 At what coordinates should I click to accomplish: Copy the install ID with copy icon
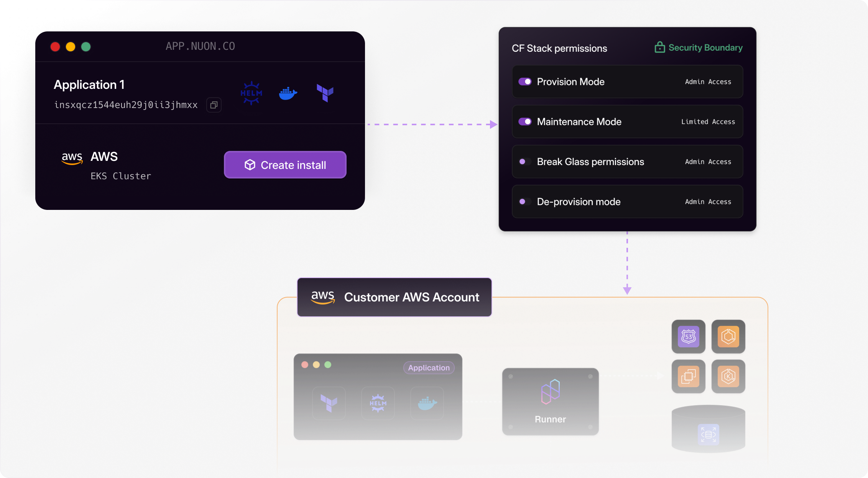214,105
